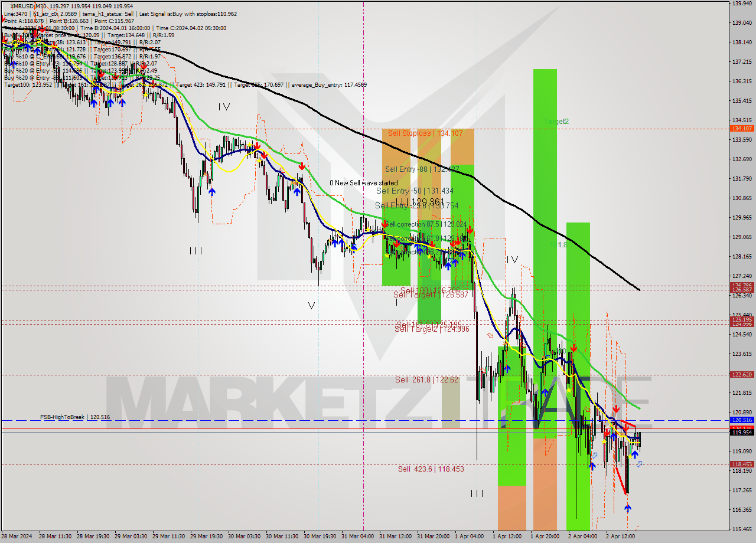Image resolution: width=756 pixels, height=543 pixels.
Task: Click the 115.465 price axis value
Action: (x=742, y=529)
